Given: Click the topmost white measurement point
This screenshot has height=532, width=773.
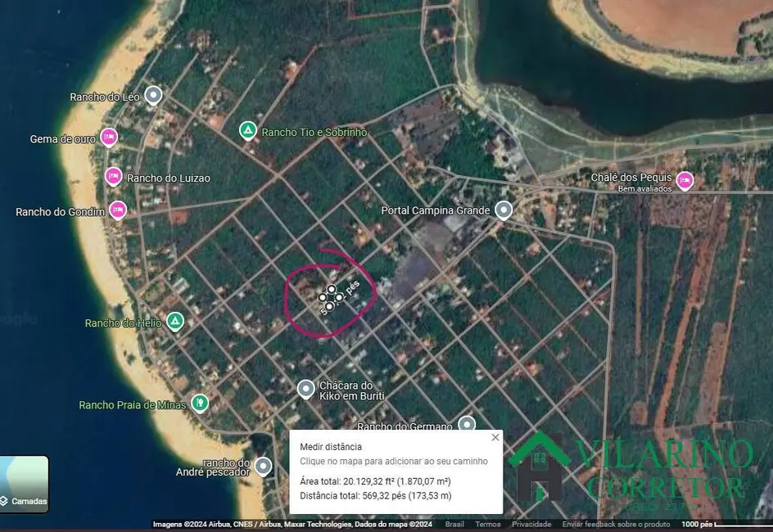Looking at the screenshot, I should click(x=332, y=289).
